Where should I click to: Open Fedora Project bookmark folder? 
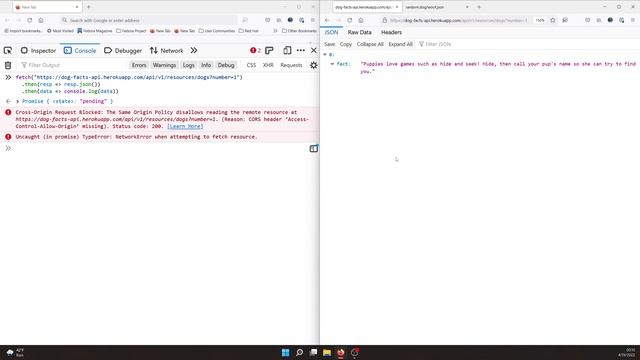click(131, 31)
